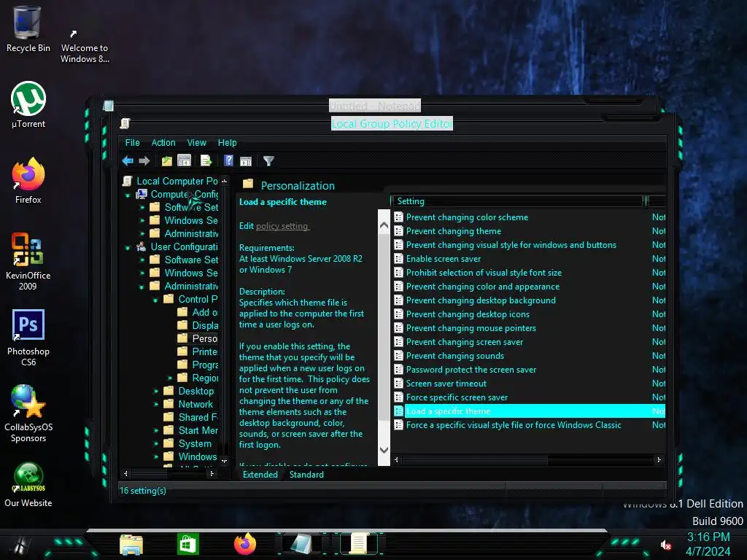Collapse the Control Panel tree node
This screenshot has width=747, height=560.
point(155,300)
